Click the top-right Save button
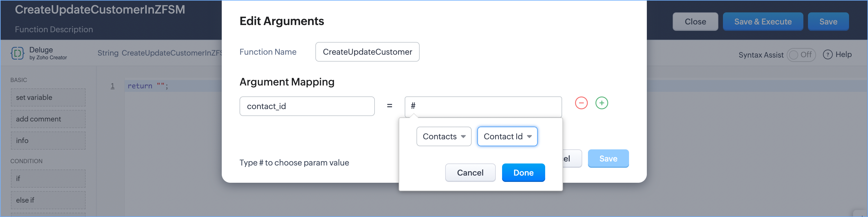The image size is (868, 217). tap(828, 22)
